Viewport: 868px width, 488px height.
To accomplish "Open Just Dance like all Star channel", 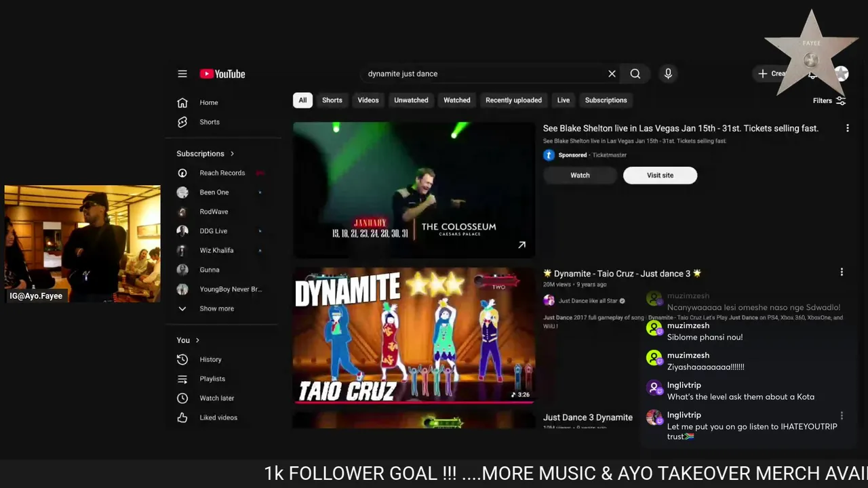I will point(587,301).
